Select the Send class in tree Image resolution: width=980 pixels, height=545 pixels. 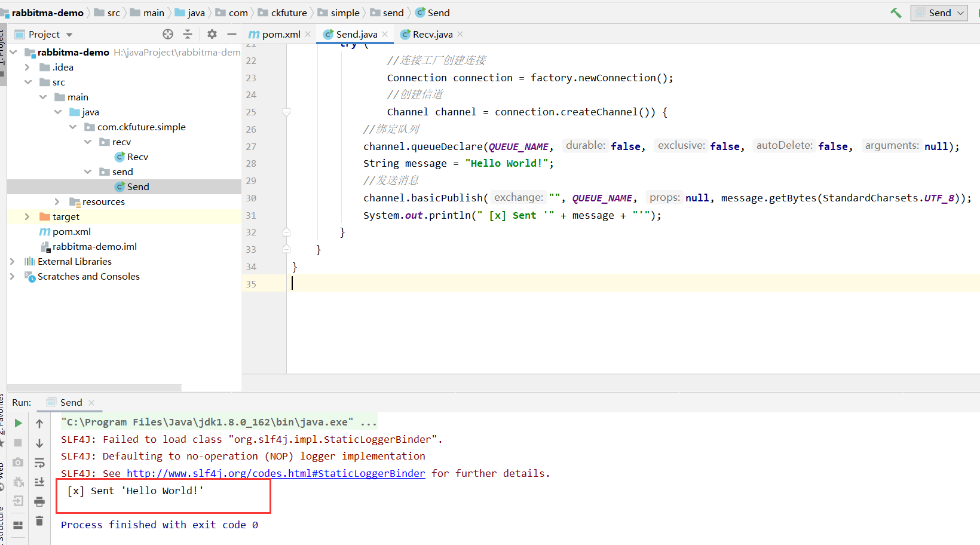(x=132, y=186)
